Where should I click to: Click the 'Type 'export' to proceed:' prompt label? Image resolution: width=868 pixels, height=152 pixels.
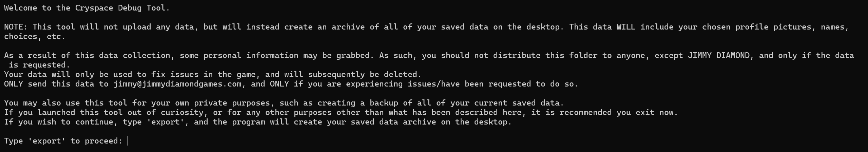[x=63, y=141]
